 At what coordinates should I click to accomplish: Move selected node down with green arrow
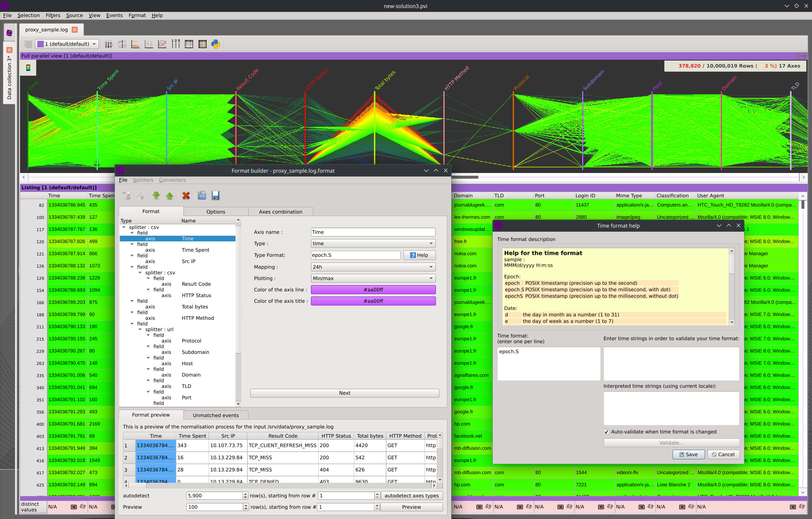click(x=156, y=195)
